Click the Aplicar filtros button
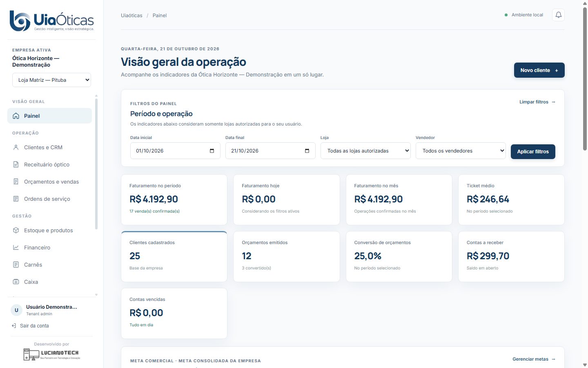The image size is (588, 368). [533, 151]
